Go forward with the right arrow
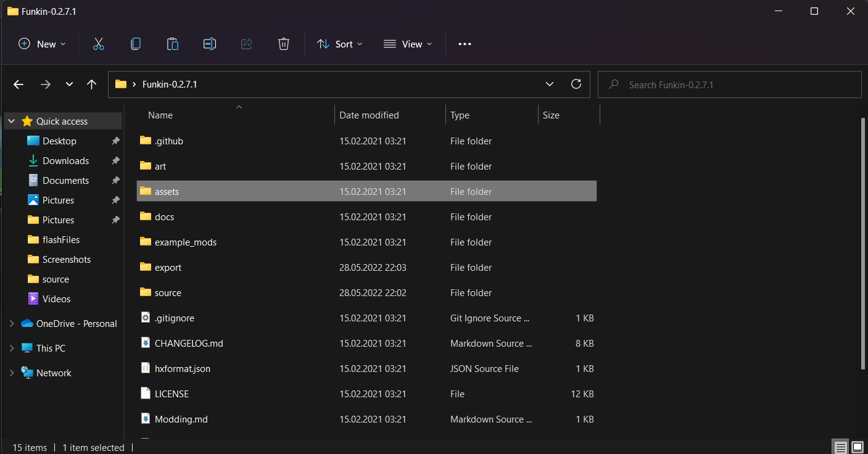 [x=45, y=85]
